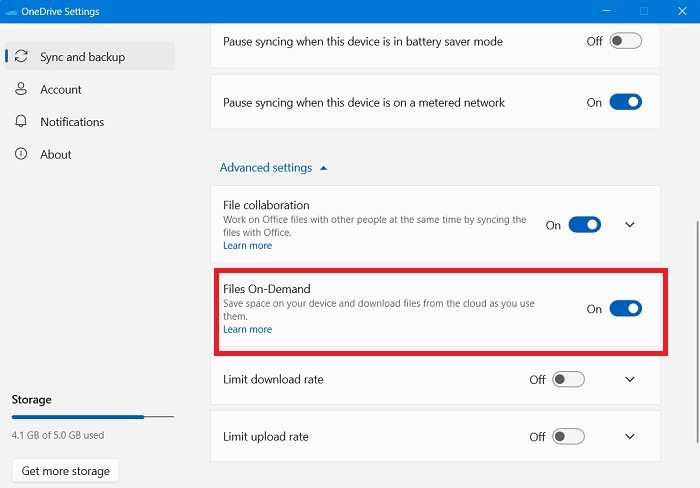Turn off Files On-Demand toggle
Screen dimensions: 700x488
[625, 309]
